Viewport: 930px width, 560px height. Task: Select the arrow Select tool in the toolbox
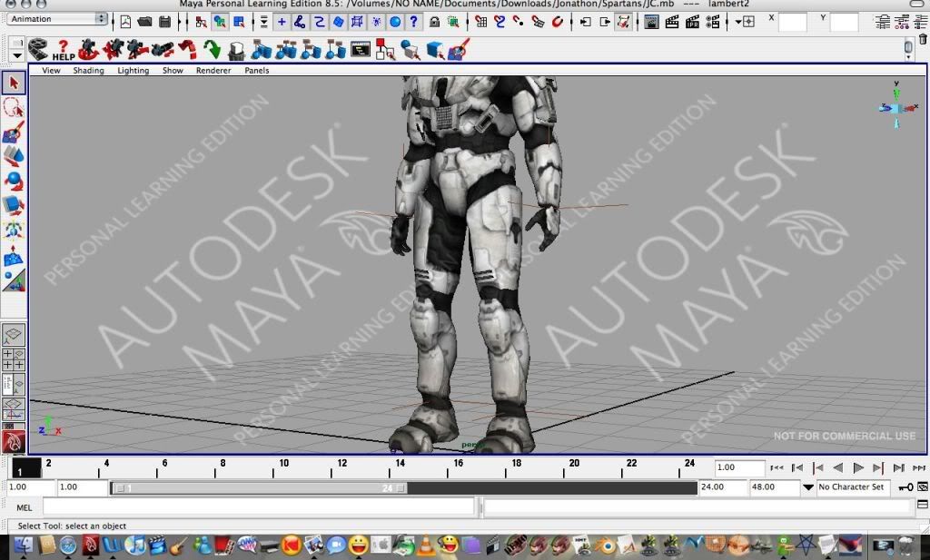click(x=14, y=83)
